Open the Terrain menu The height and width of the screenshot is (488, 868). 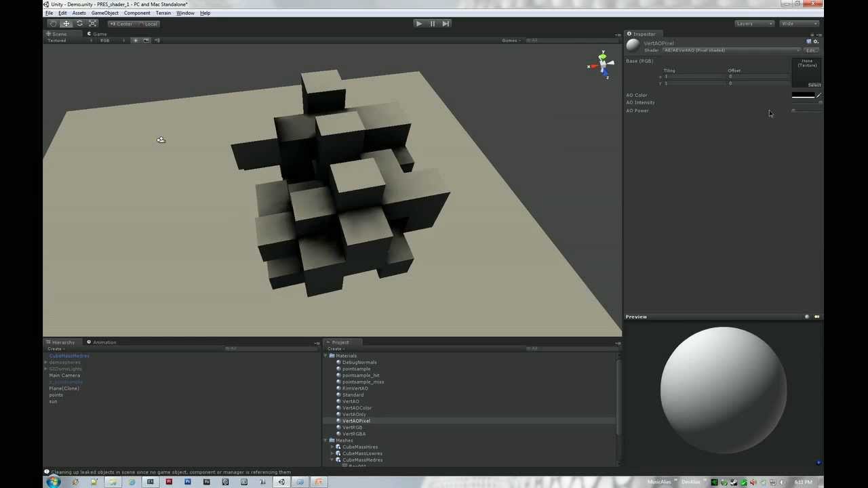pos(163,13)
